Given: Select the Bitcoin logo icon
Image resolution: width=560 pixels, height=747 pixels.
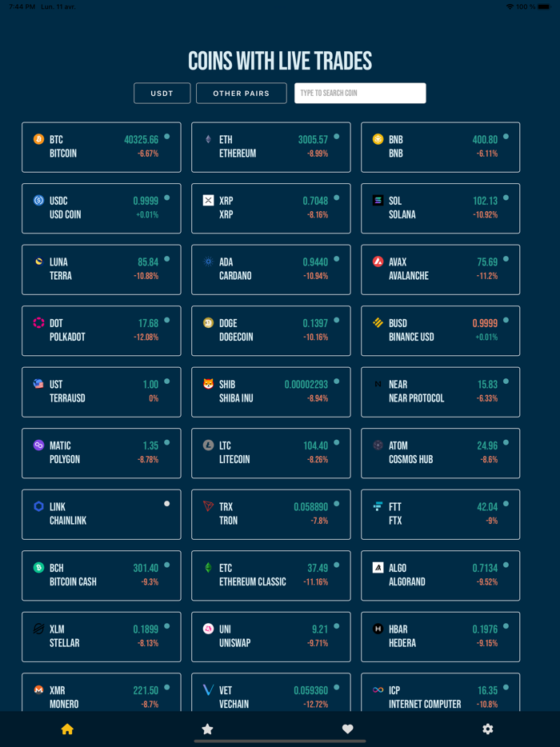Looking at the screenshot, I should point(38,139).
